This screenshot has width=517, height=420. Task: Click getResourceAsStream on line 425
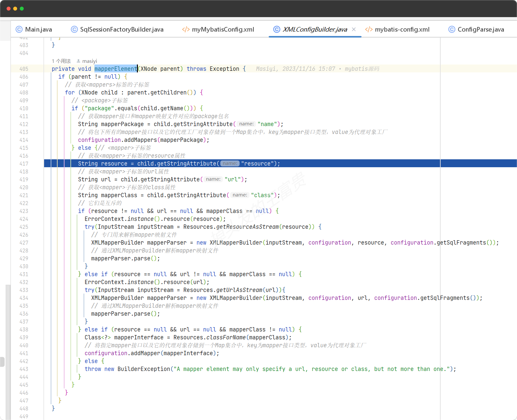click(247, 227)
